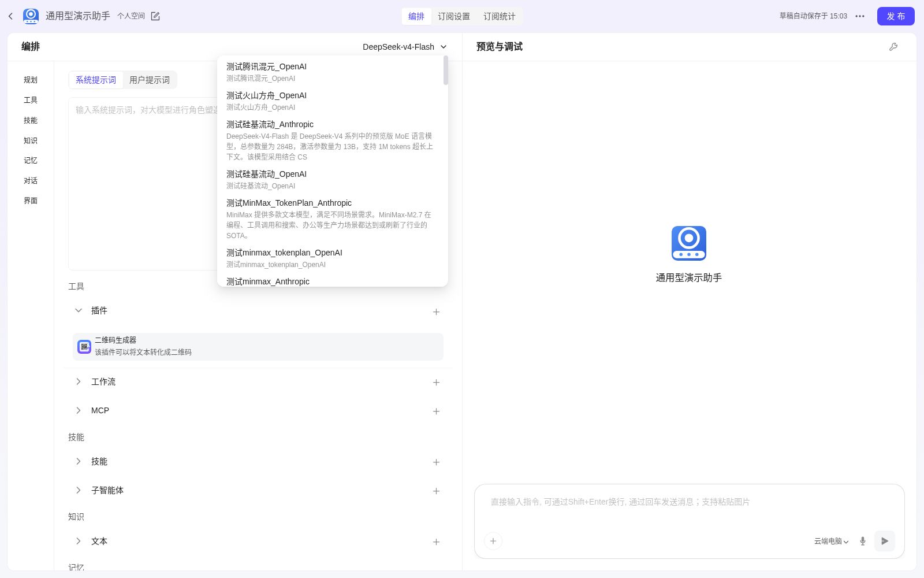Image resolution: width=924 pixels, height=578 pixels.
Task: Click the attachment plus button in chat box
Action: [x=493, y=541]
